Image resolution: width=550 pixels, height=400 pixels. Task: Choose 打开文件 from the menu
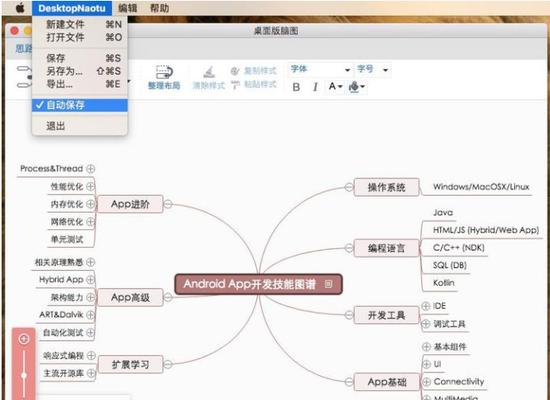pyautogui.click(x=80, y=37)
